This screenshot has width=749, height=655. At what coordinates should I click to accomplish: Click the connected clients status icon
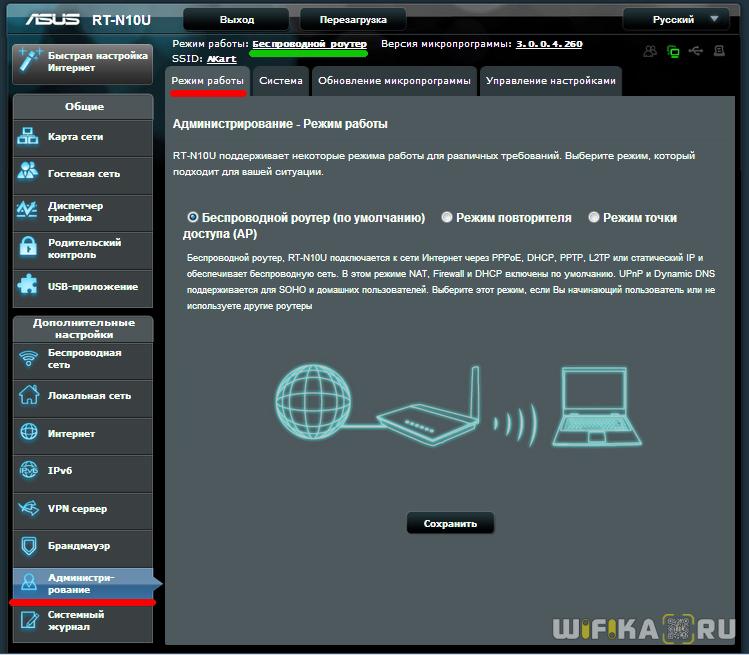click(x=650, y=51)
